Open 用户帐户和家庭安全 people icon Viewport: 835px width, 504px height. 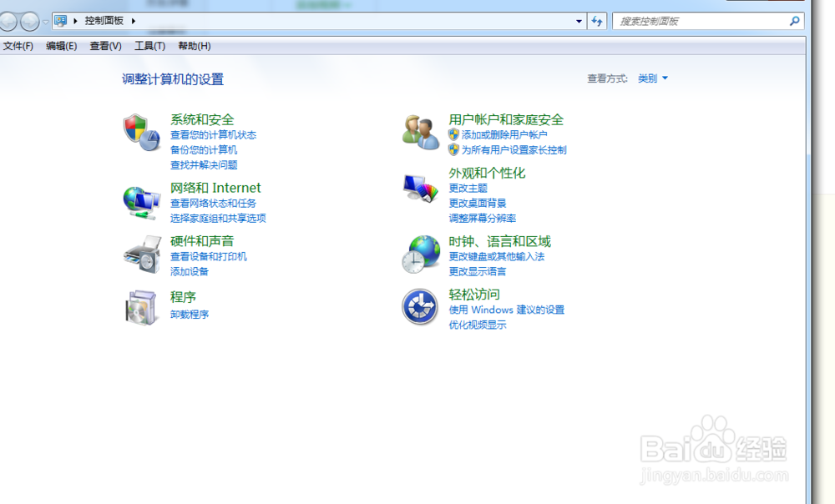pyautogui.click(x=421, y=132)
